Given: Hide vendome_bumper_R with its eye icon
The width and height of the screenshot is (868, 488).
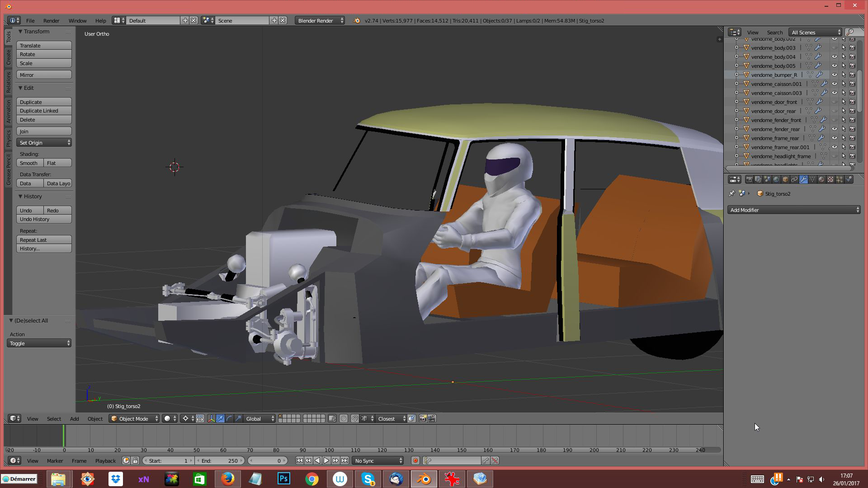Looking at the screenshot, I should (x=835, y=75).
